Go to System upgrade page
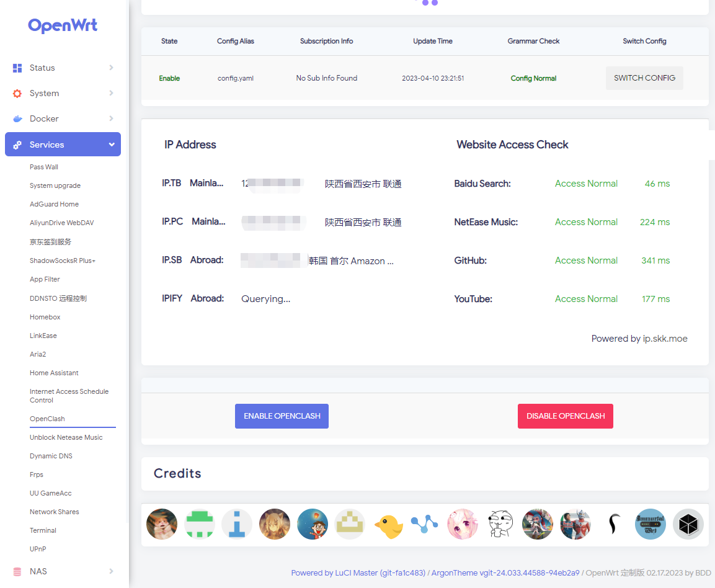Screen dimensions: 715x588 [55, 185]
